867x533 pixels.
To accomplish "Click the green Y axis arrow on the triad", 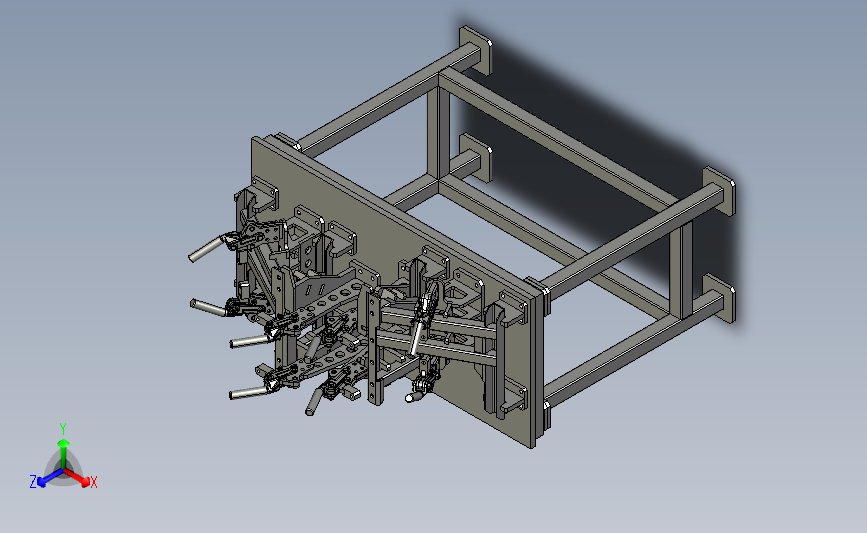I will 63,453.
